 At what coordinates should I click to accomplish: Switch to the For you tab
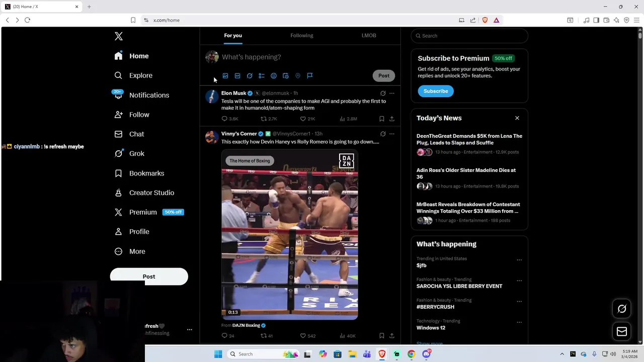pyautogui.click(x=233, y=35)
